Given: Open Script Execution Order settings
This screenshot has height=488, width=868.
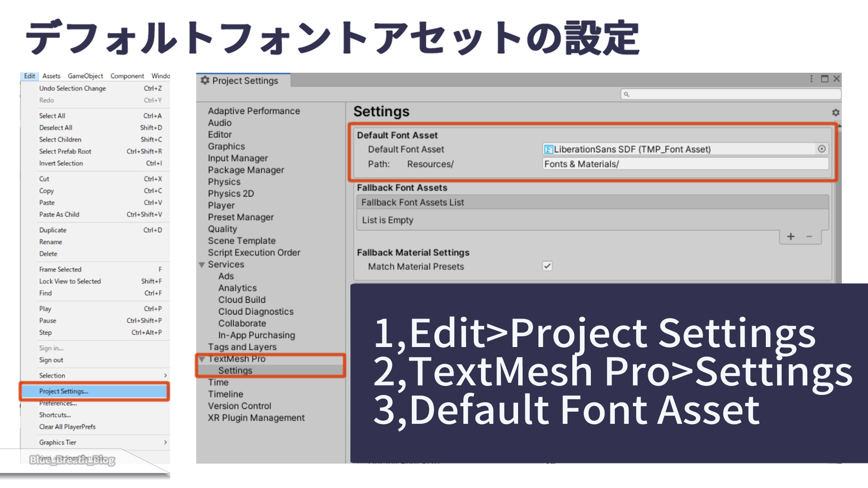Looking at the screenshot, I should pos(254,252).
